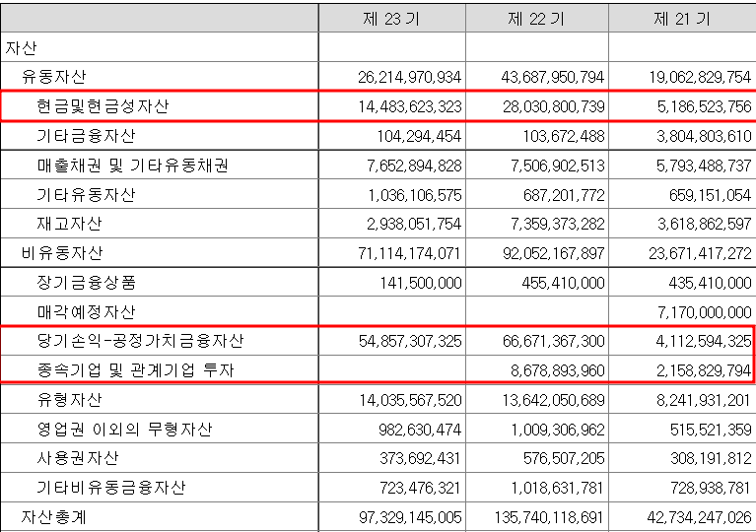Image resolution: width=756 pixels, height=532 pixels.
Task: Click the 당기손익-공정가치금융자산 row label
Action: [140, 341]
